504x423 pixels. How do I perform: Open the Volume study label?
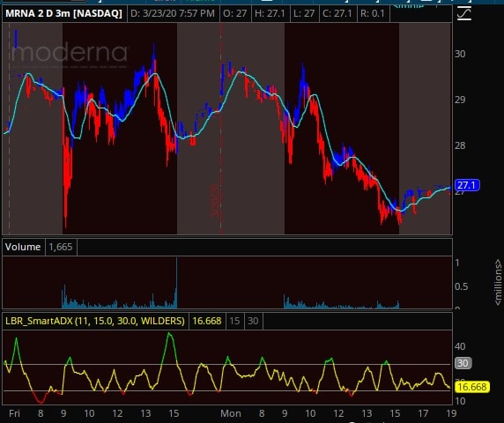(23, 247)
